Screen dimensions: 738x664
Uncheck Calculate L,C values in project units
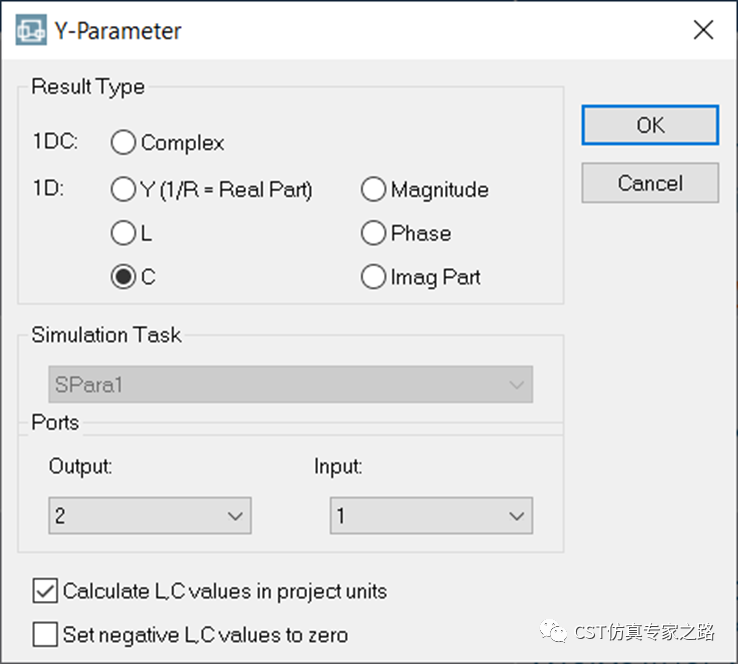[46, 591]
